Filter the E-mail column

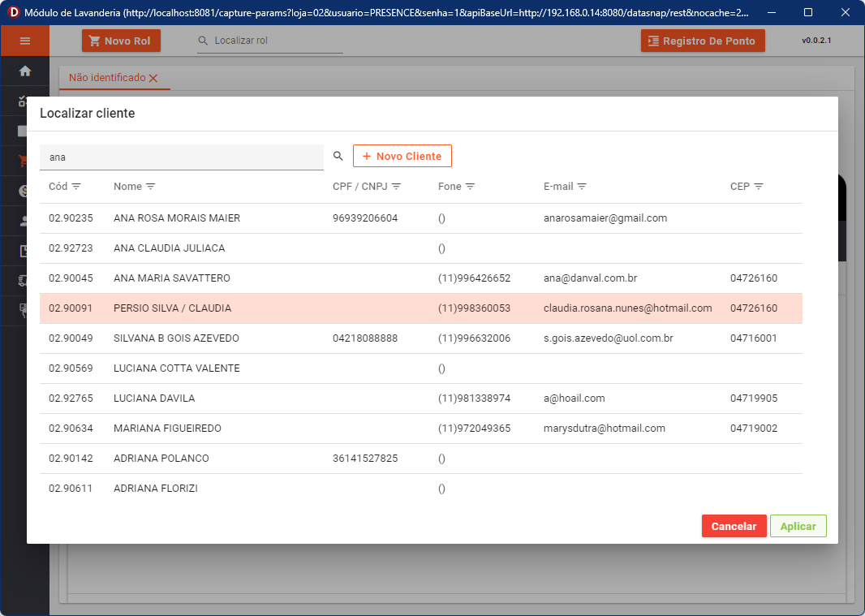coord(582,187)
